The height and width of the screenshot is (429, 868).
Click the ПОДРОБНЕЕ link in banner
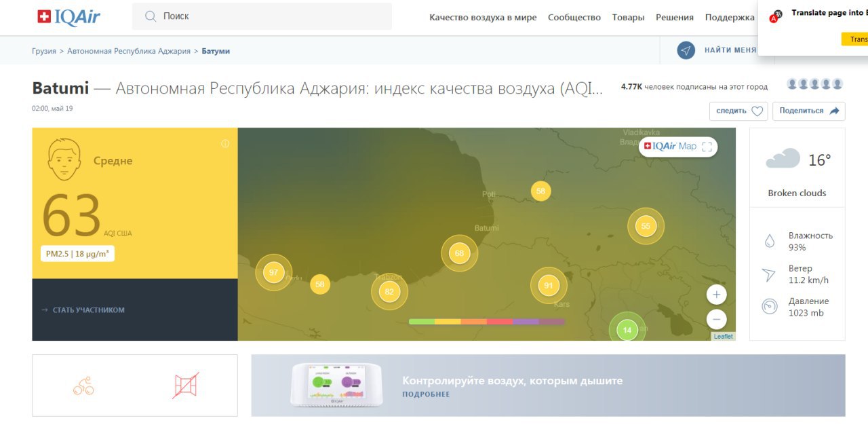tap(426, 394)
